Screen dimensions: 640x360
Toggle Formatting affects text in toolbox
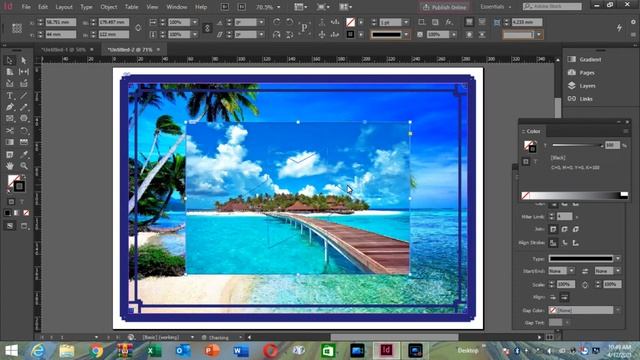click(x=22, y=202)
